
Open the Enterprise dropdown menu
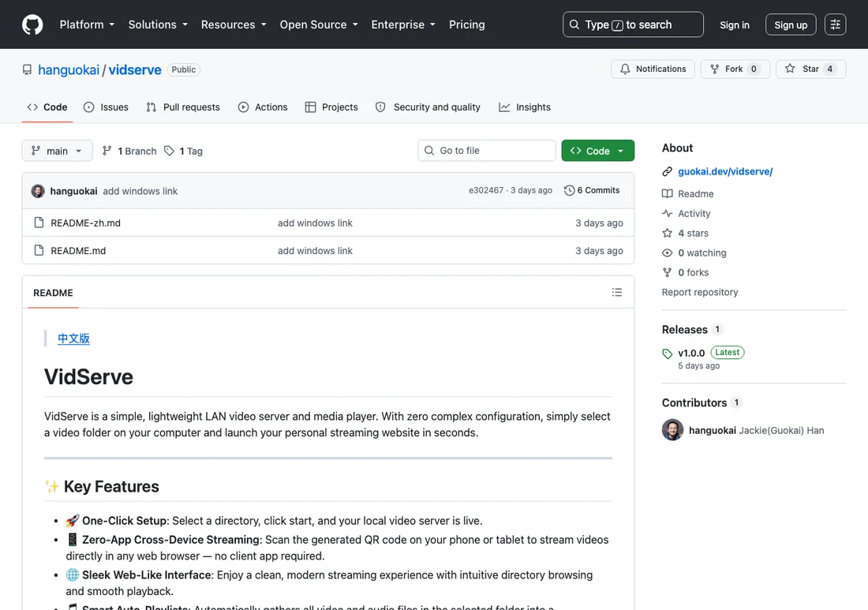tap(403, 25)
